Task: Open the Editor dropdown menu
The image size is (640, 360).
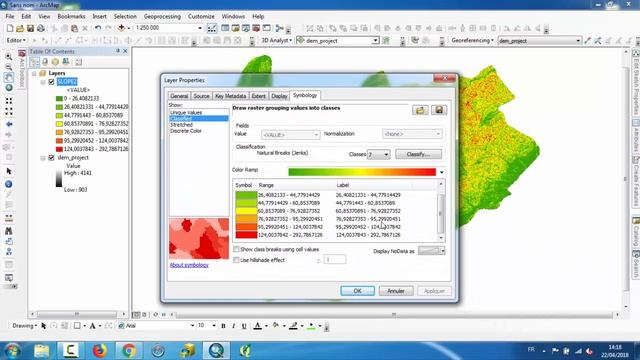Action: point(16,40)
